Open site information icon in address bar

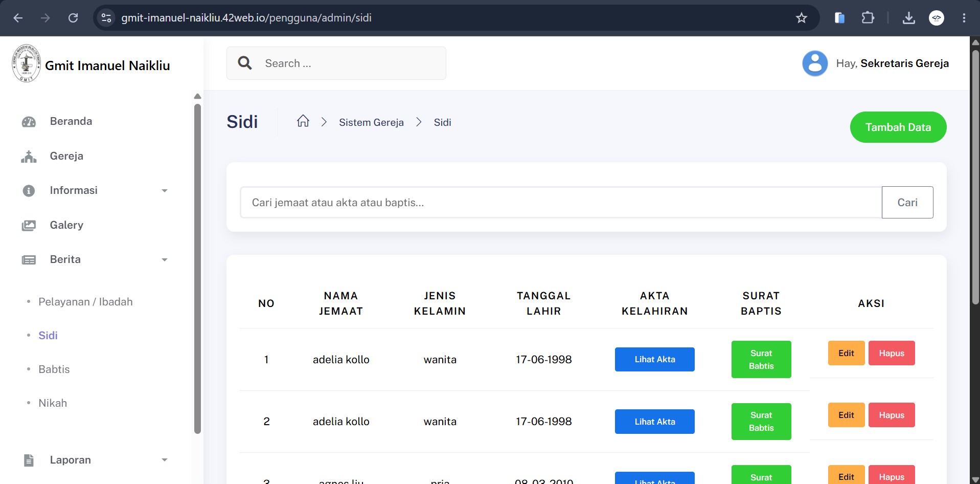106,18
